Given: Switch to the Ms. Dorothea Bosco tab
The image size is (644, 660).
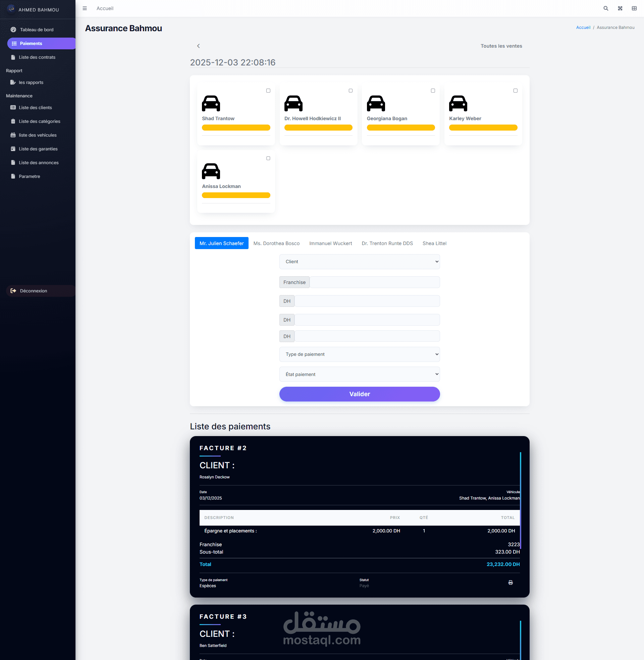Looking at the screenshot, I should pyautogui.click(x=276, y=243).
